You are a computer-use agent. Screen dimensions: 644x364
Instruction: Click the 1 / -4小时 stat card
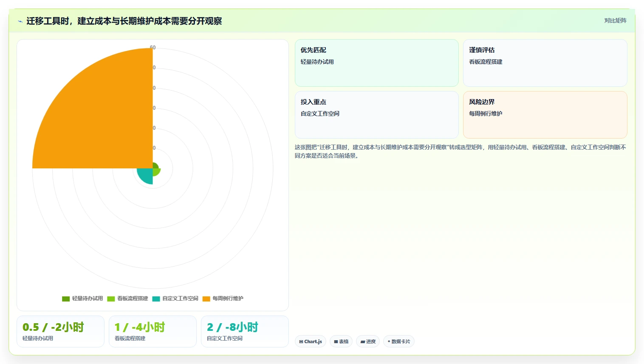pyautogui.click(x=153, y=331)
